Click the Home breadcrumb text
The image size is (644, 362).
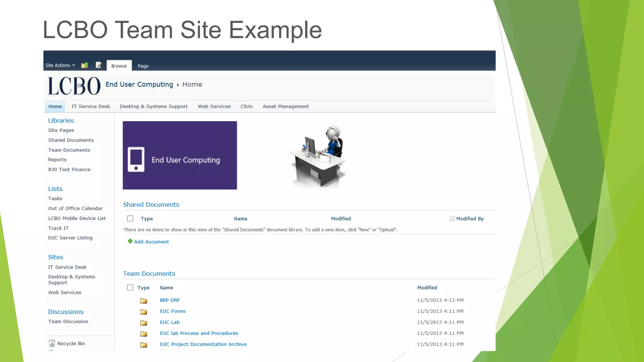click(192, 85)
